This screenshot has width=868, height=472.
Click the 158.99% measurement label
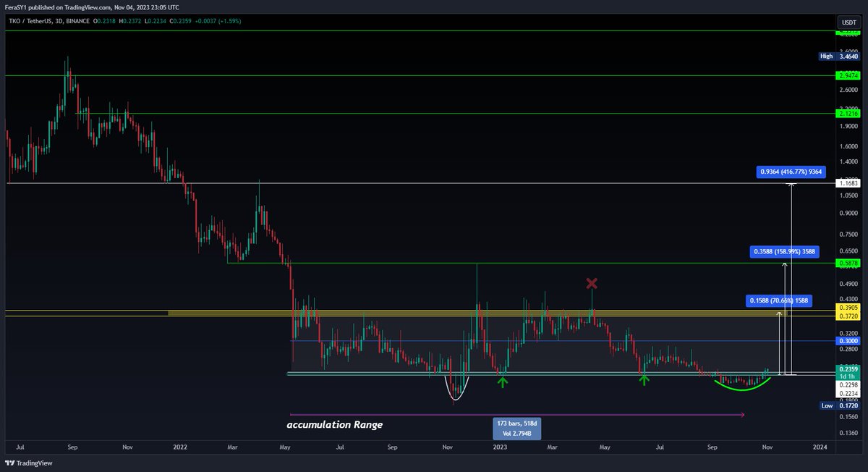coord(783,252)
